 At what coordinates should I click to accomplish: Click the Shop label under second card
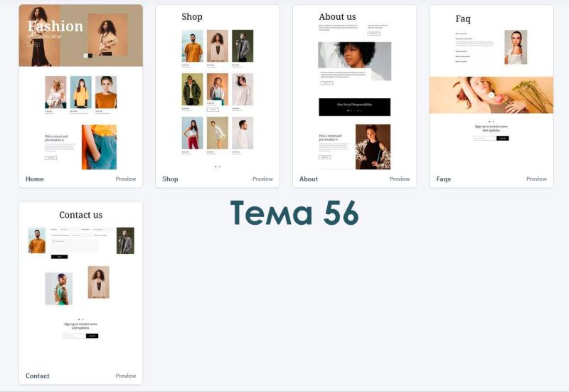[x=170, y=179]
